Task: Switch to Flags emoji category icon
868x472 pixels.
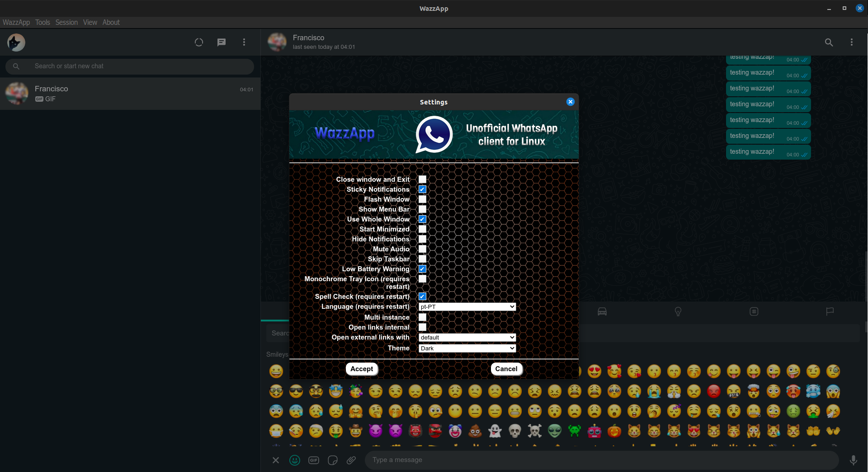Action: (830, 312)
